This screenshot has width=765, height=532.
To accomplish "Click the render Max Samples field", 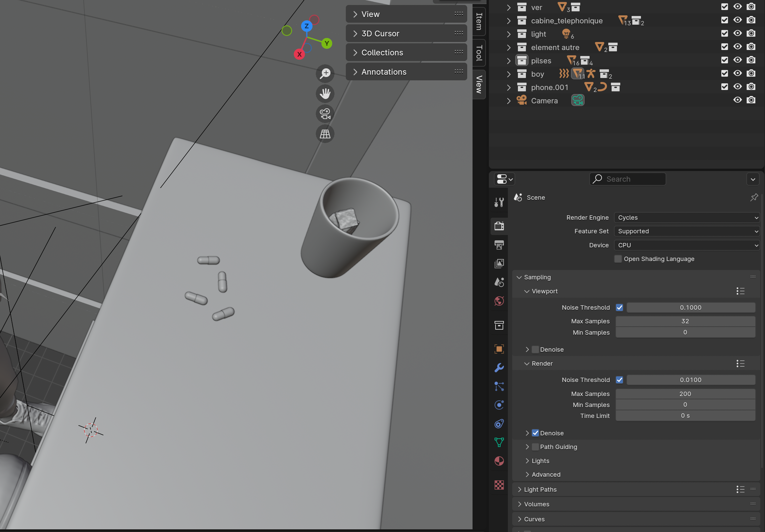I will pyautogui.click(x=685, y=394).
